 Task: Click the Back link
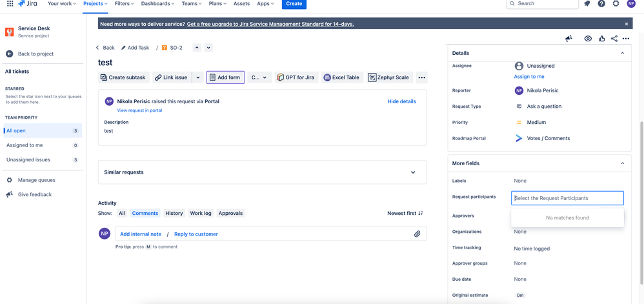(106, 48)
